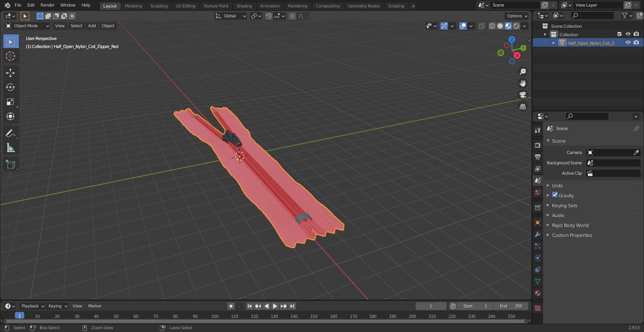644x332 pixels.
Task: Toggle proportional editing in header
Action: (292, 16)
